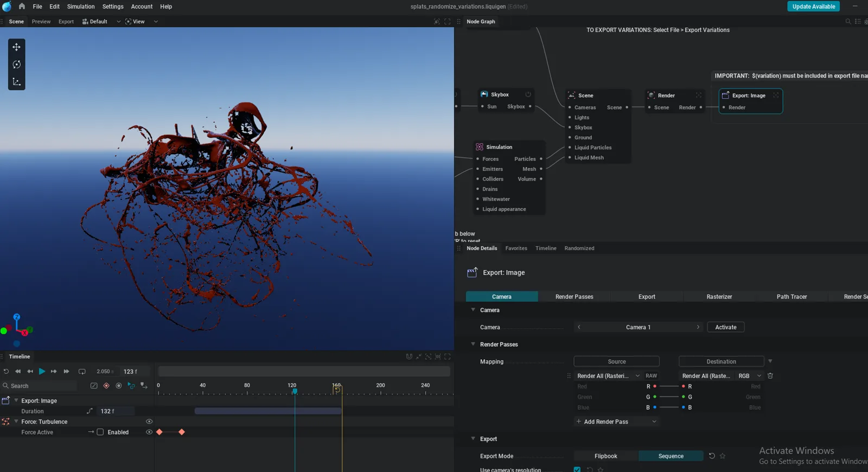Screen dimensions: 868x472
Task: Toggle timeline loop playback
Action: (x=82, y=372)
